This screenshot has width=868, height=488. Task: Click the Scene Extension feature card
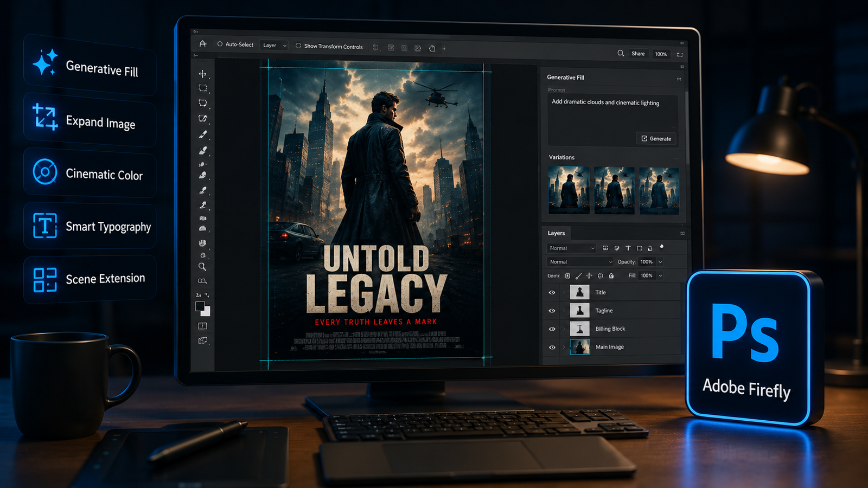point(90,279)
